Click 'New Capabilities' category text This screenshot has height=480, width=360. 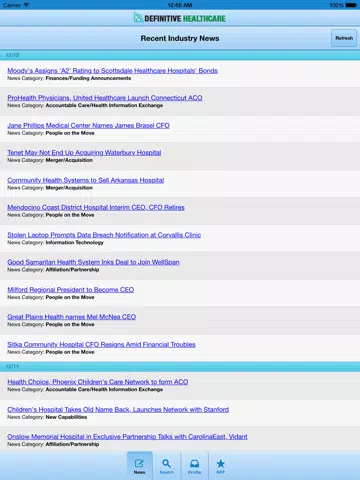pos(66,417)
